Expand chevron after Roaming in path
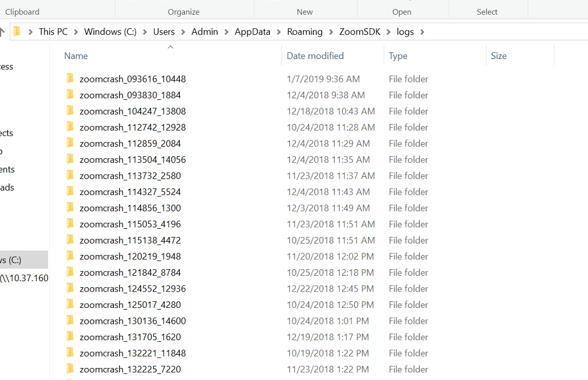The height and width of the screenshot is (380, 588). pyautogui.click(x=331, y=32)
